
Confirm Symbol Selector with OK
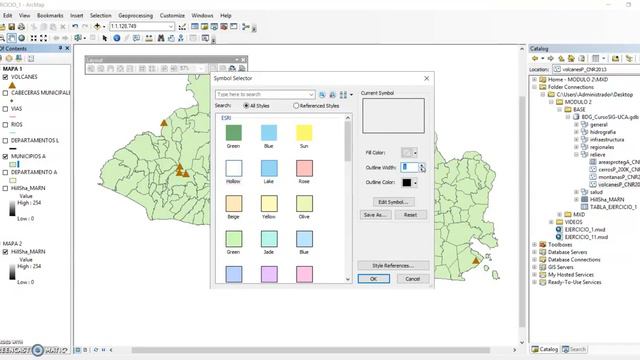tap(373, 279)
